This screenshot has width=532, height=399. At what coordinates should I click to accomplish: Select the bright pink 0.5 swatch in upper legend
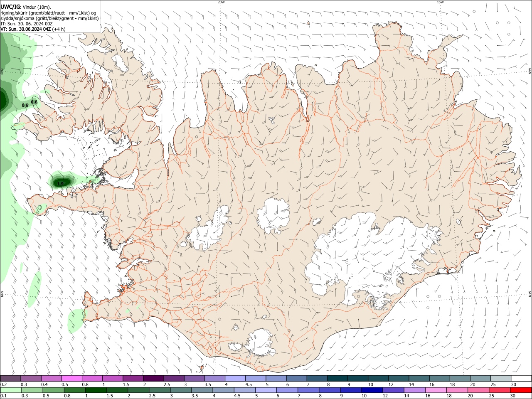point(72,378)
